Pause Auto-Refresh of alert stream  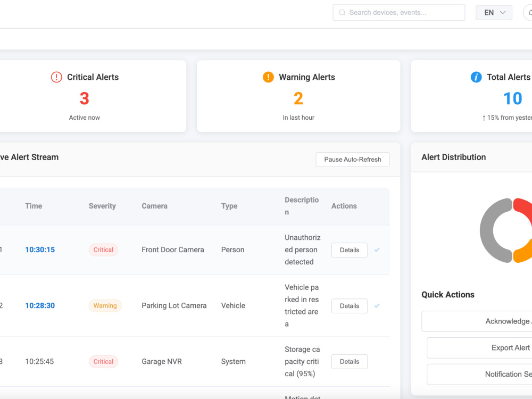click(353, 160)
